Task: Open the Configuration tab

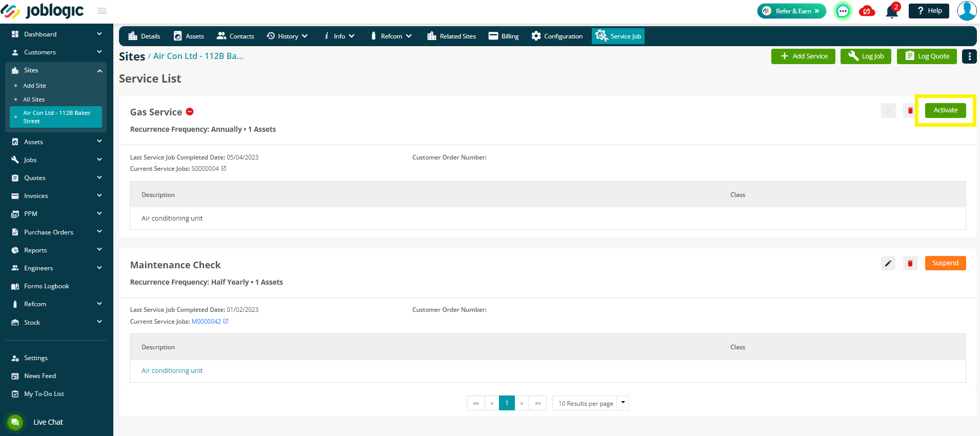Action: point(557,36)
